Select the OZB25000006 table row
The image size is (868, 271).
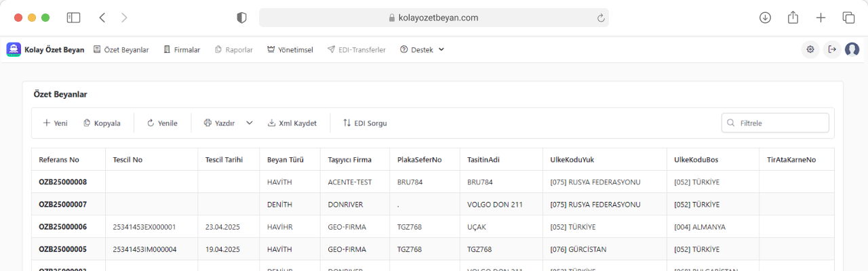(63, 227)
